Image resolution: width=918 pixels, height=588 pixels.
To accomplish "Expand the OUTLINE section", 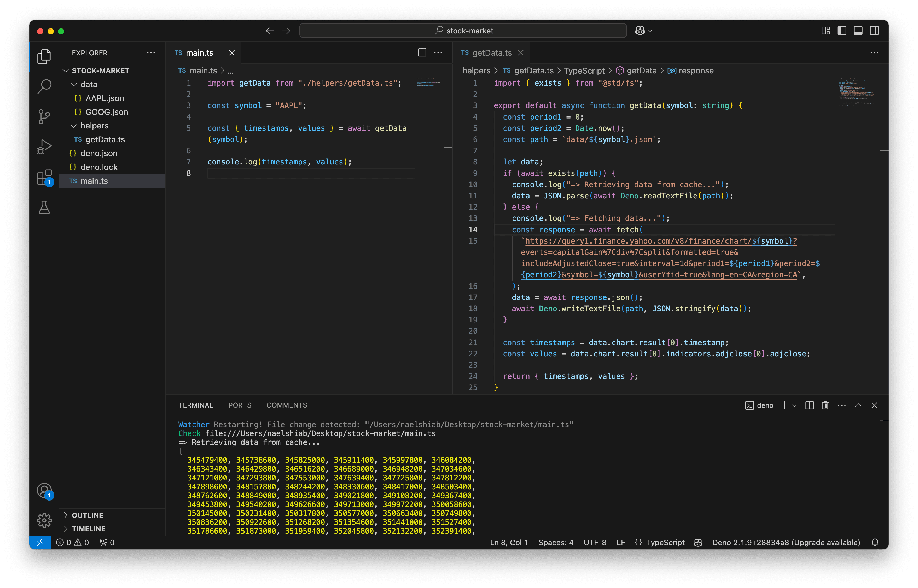I will [x=88, y=515].
